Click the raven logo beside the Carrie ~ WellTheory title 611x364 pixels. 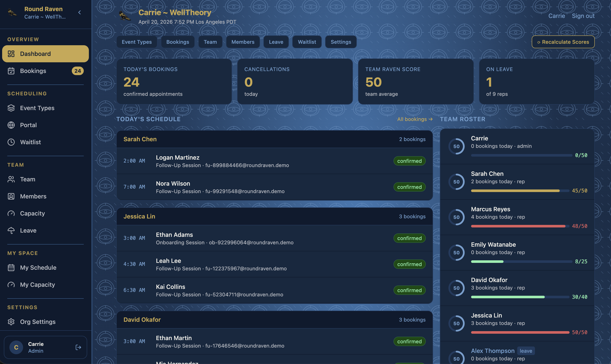(125, 16)
